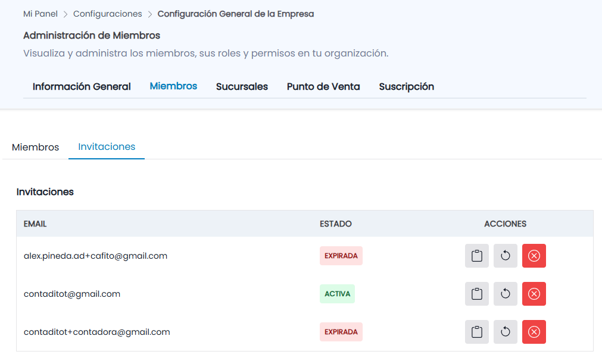The image size is (602, 364).
Task: Delete the contaditot@gmail.com invitation
Action: (x=534, y=294)
